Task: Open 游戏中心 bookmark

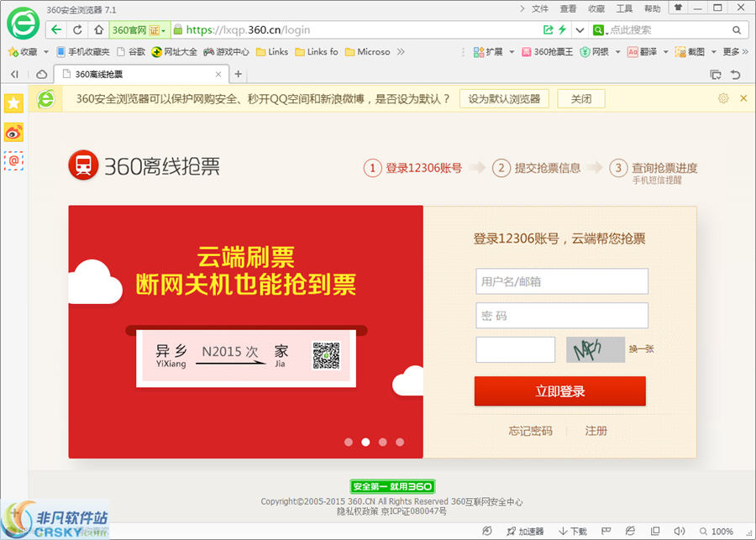Action: [x=226, y=51]
